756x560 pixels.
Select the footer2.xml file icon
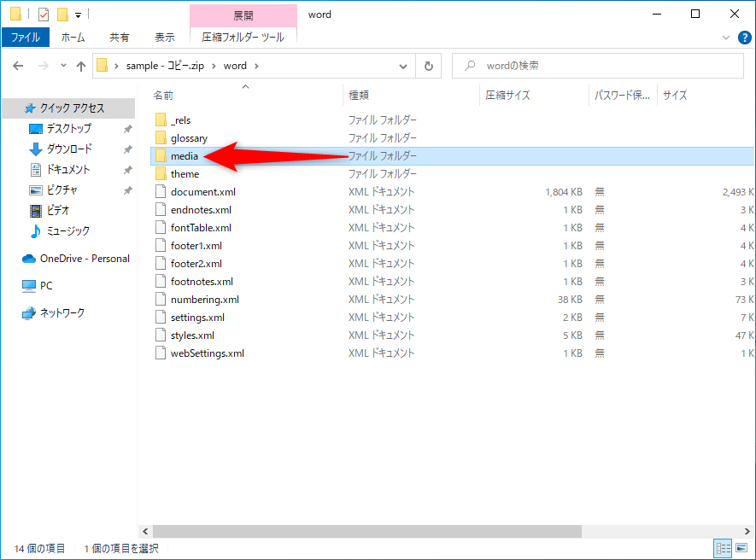point(161,264)
